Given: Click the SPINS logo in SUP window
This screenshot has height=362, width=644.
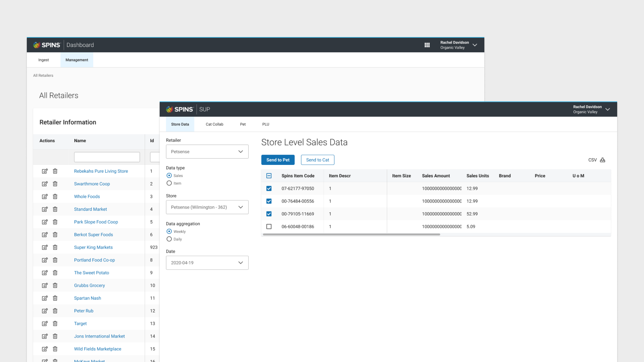Looking at the screenshot, I should (x=179, y=109).
